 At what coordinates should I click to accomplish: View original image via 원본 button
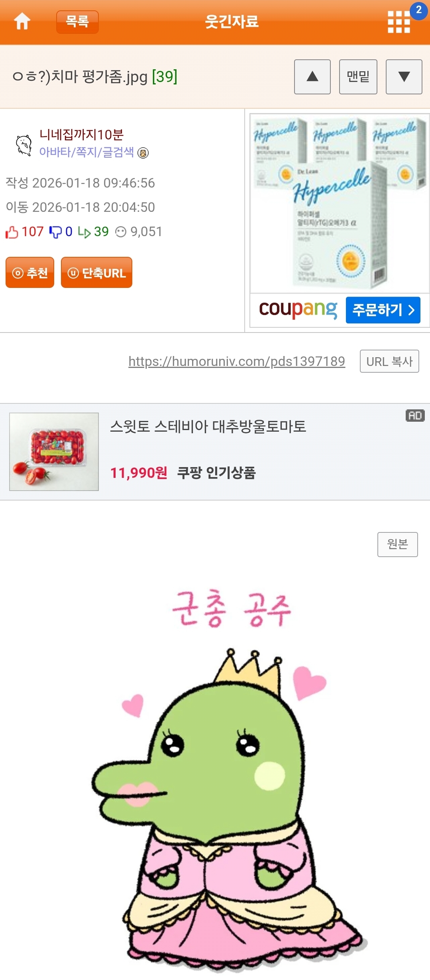(398, 544)
